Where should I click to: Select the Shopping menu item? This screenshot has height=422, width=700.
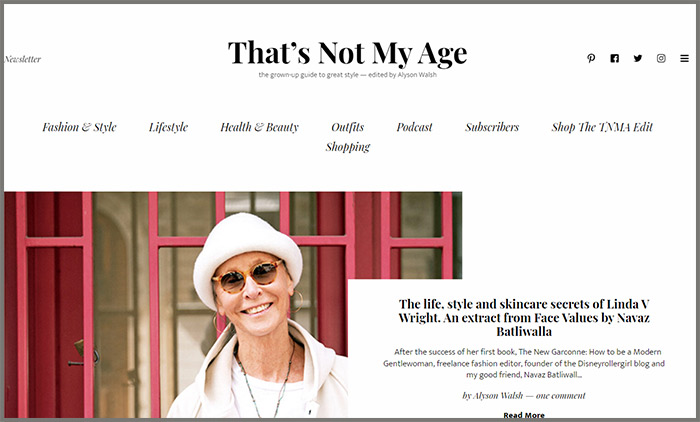tap(348, 147)
